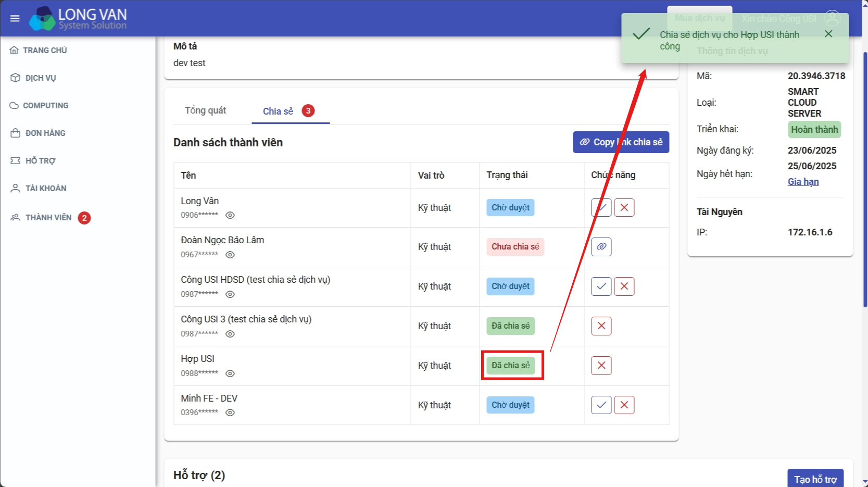Screen dimensions: 868x487
Task: Reveal Long Vân phone number
Action: coord(230,215)
